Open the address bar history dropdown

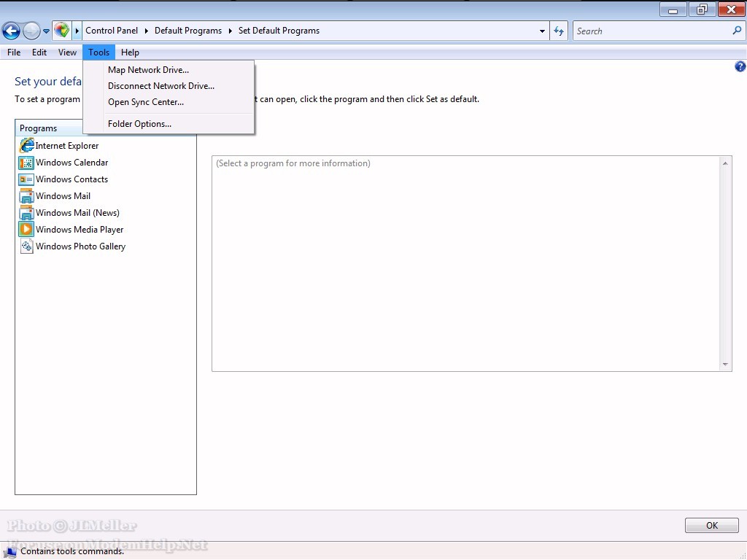[x=542, y=31]
